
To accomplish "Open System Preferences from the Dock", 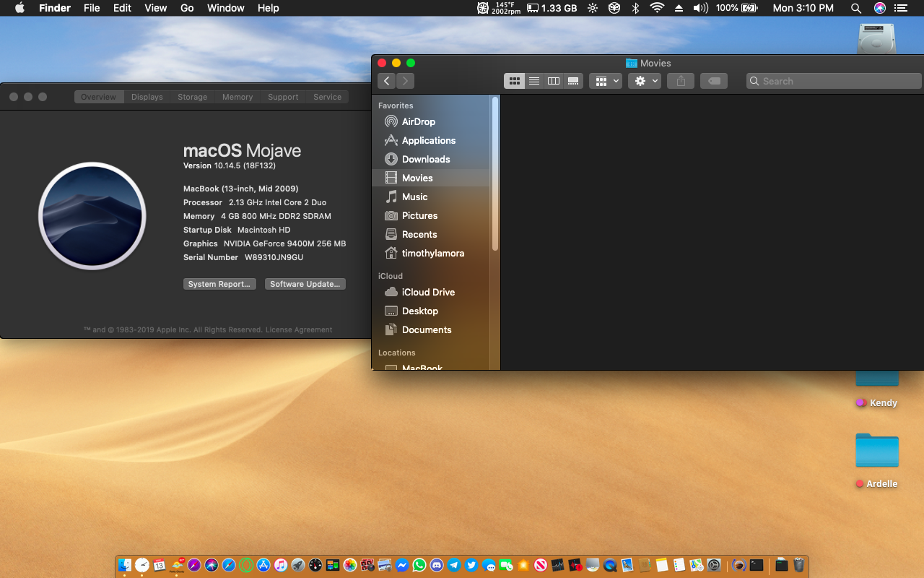I will tap(714, 565).
